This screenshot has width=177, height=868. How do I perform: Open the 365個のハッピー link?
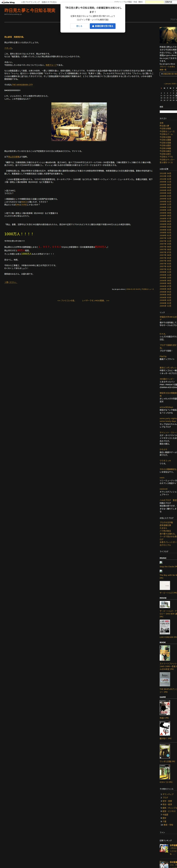167,379
